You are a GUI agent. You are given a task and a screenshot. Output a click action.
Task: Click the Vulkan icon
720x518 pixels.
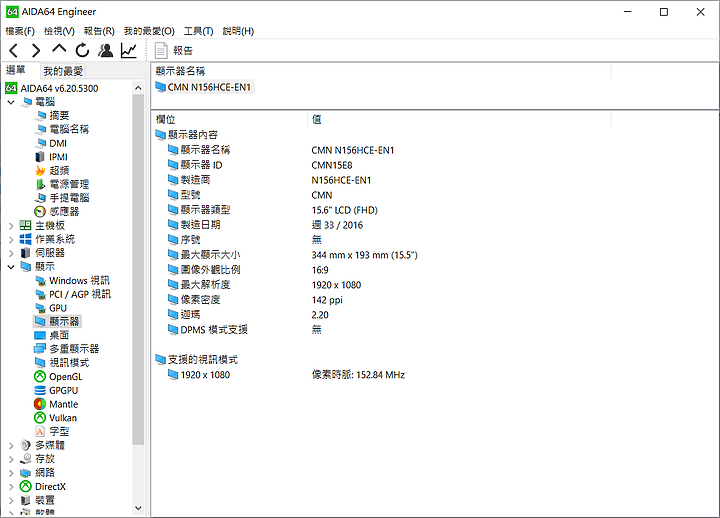(x=40, y=418)
